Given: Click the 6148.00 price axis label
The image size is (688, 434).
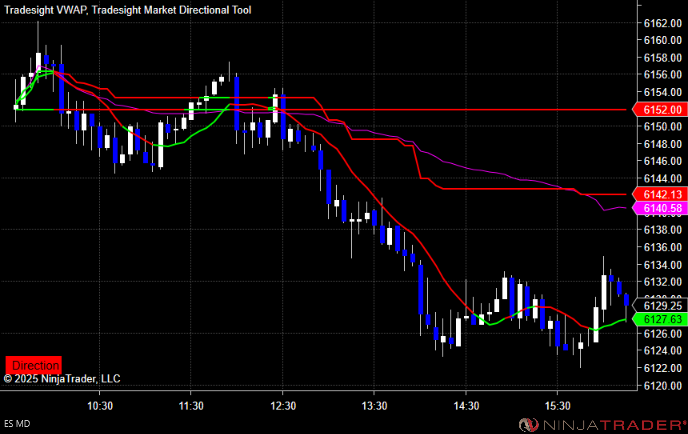Looking at the screenshot, I should click(x=663, y=144).
